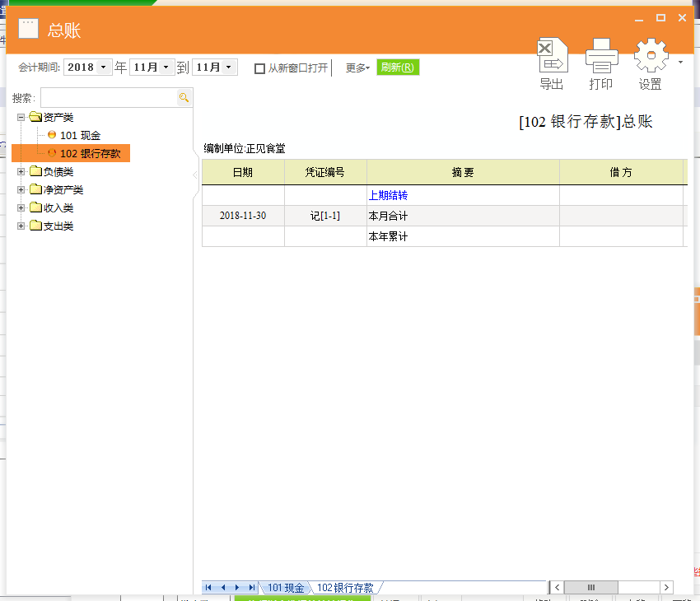Click previous sheet navigation arrow
This screenshot has height=601, width=700.
point(223,587)
